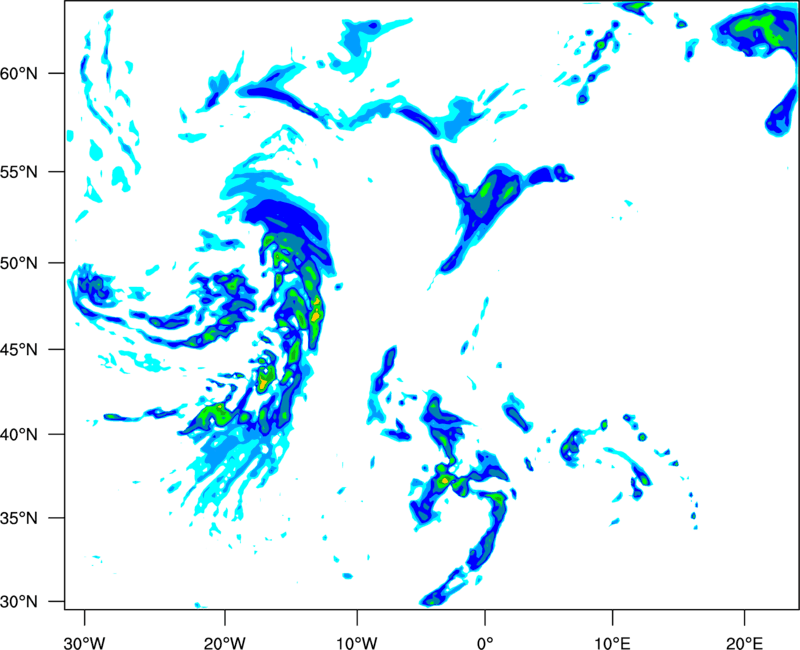Click the 10°E longitude label
This screenshot has height=650, width=800.
[x=612, y=643]
